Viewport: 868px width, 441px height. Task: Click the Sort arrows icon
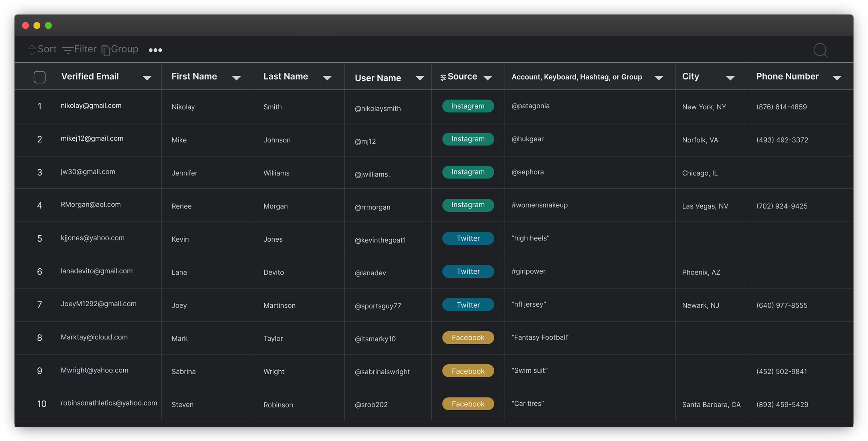pyautogui.click(x=32, y=50)
